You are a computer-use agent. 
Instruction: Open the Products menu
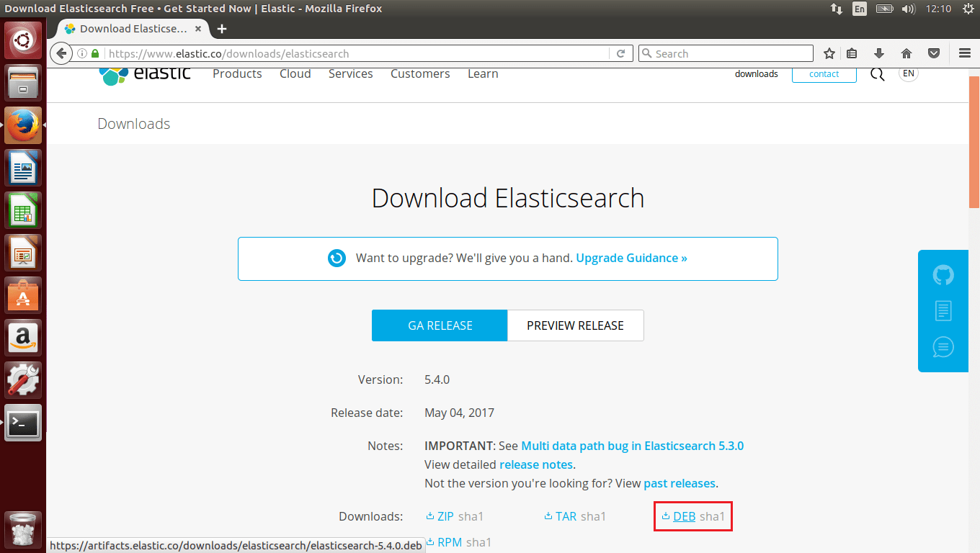tap(236, 73)
